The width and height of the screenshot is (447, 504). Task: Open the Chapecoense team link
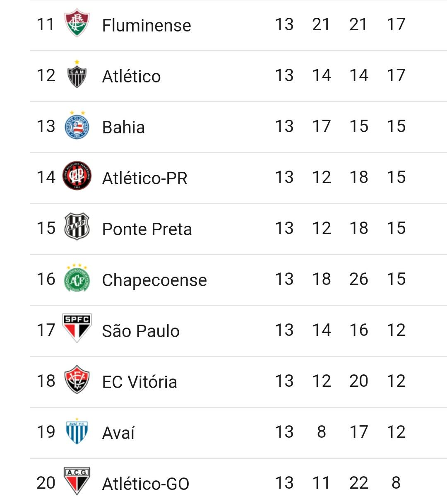154,280
